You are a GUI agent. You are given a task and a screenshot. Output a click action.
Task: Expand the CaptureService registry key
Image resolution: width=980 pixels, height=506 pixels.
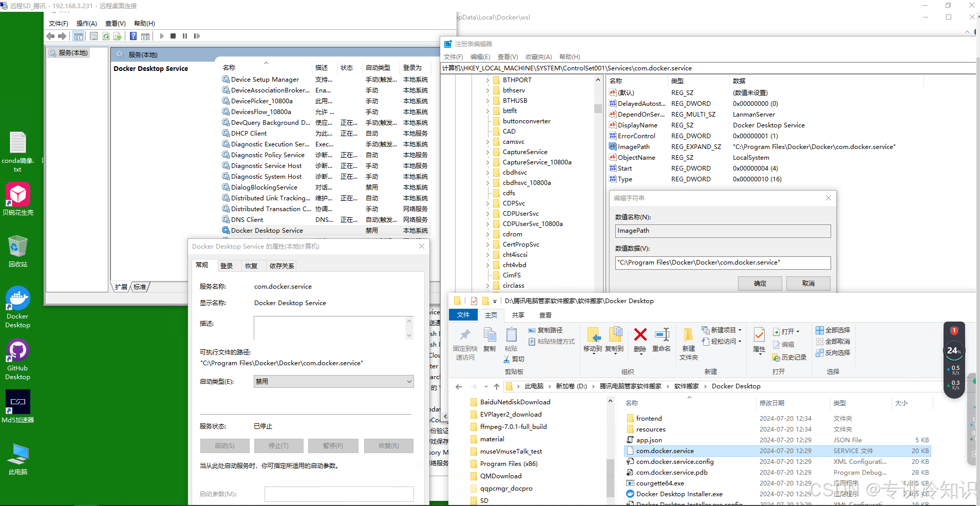coord(488,152)
